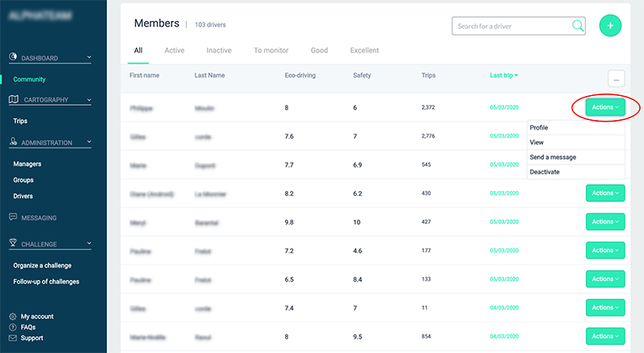
Task: Click the Search for a driver field
Action: click(x=512, y=27)
